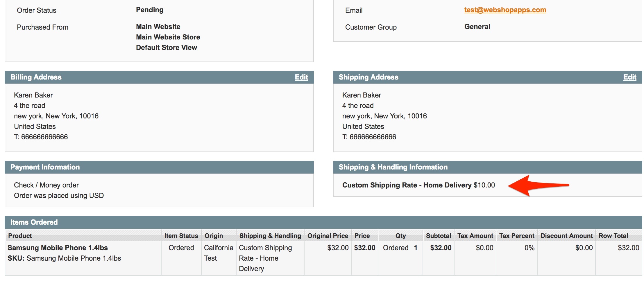This screenshot has height=285, width=644.
Task: Click the Items Ordered section header
Action: (34, 222)
